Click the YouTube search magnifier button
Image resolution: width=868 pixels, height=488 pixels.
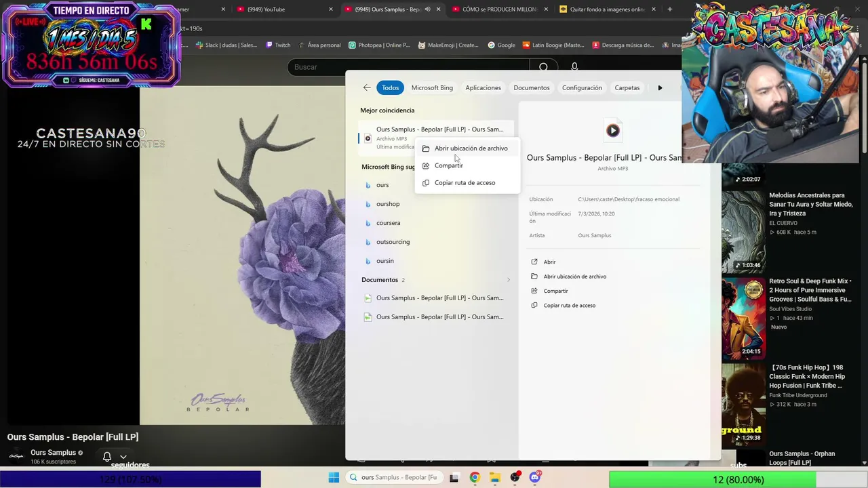click(x=543, y=67)
